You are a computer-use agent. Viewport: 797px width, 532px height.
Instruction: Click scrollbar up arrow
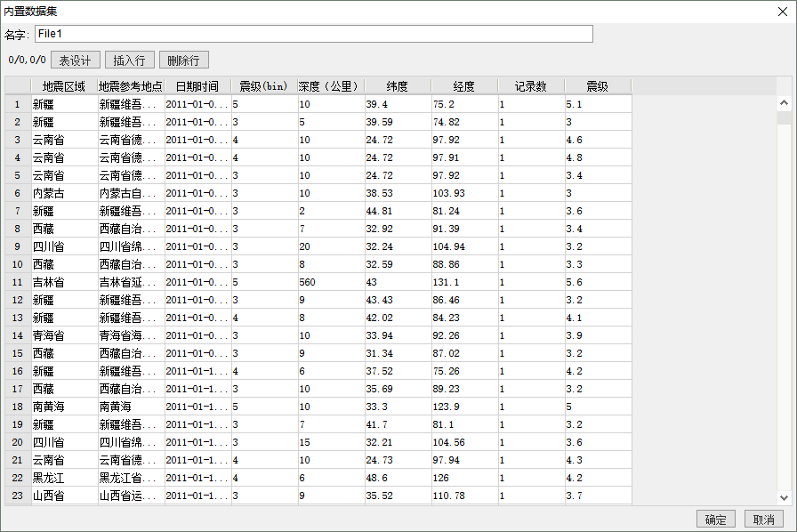[784, 102]
